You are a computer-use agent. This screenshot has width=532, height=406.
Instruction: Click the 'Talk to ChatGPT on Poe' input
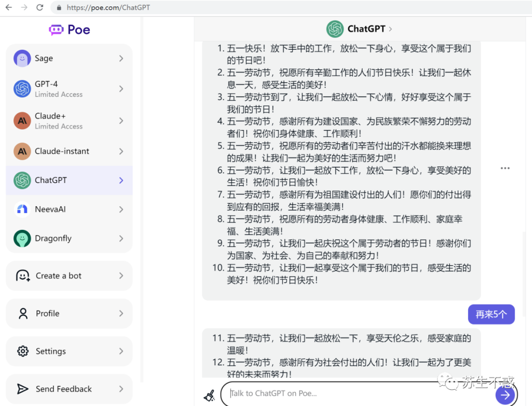pos(360,393)
